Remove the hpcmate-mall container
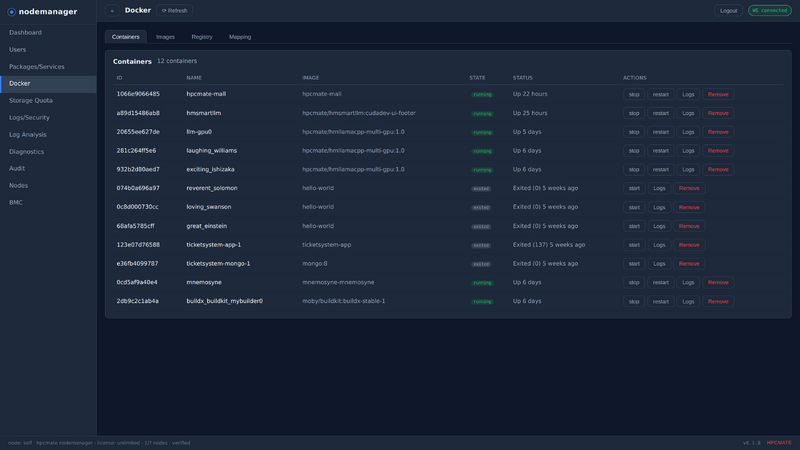This screenshot has width=800, height=450. tap(718, 94)
